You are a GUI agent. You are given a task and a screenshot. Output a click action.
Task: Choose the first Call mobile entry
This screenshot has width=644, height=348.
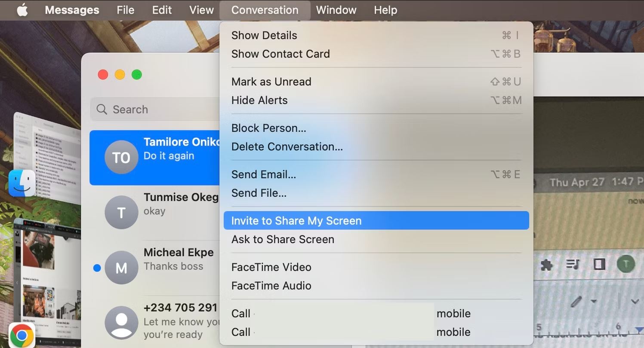click(376, 314)
